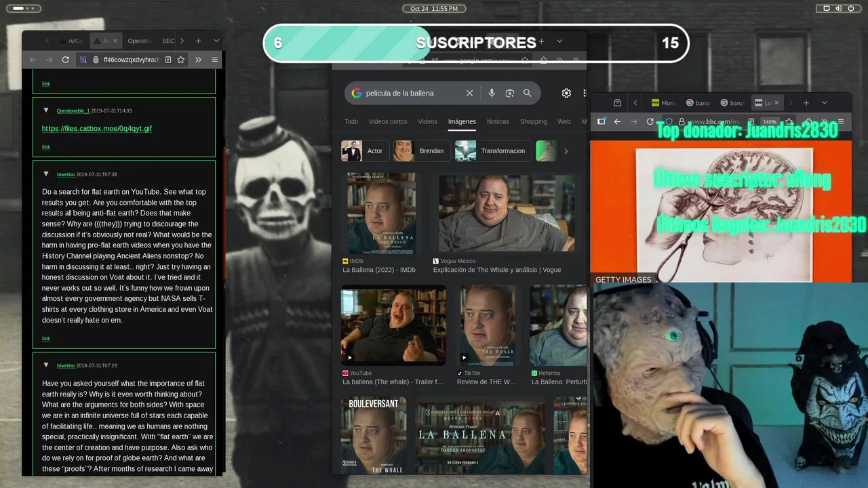The image size is (868, 488).
Task: Open new tab in onion browser window
Action: pos(198,41)
